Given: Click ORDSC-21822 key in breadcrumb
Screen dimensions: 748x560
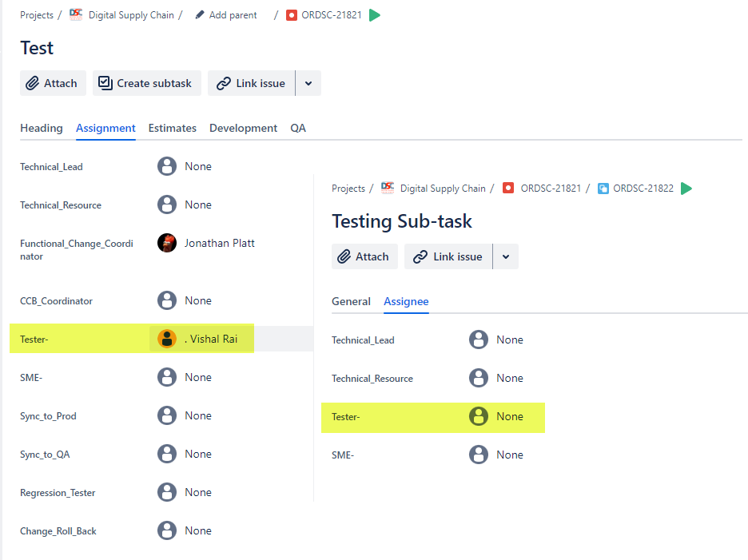Looking at the screenshot, I should (x=643, y=189).
